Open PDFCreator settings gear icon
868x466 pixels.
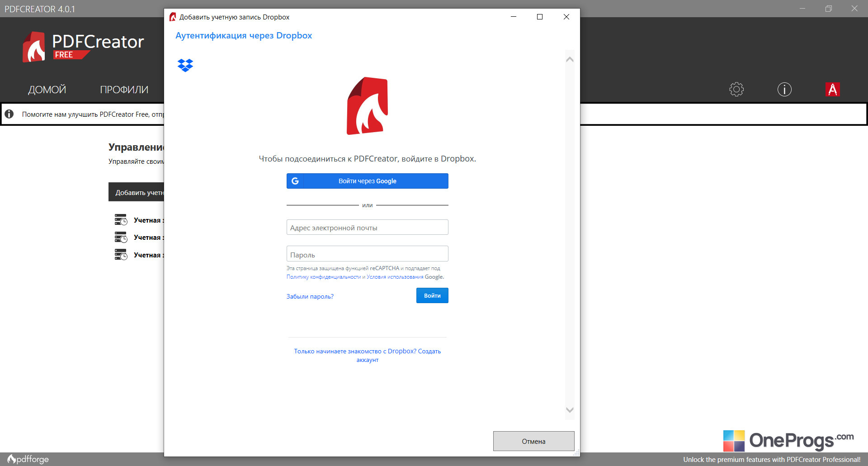pos(736,89)
